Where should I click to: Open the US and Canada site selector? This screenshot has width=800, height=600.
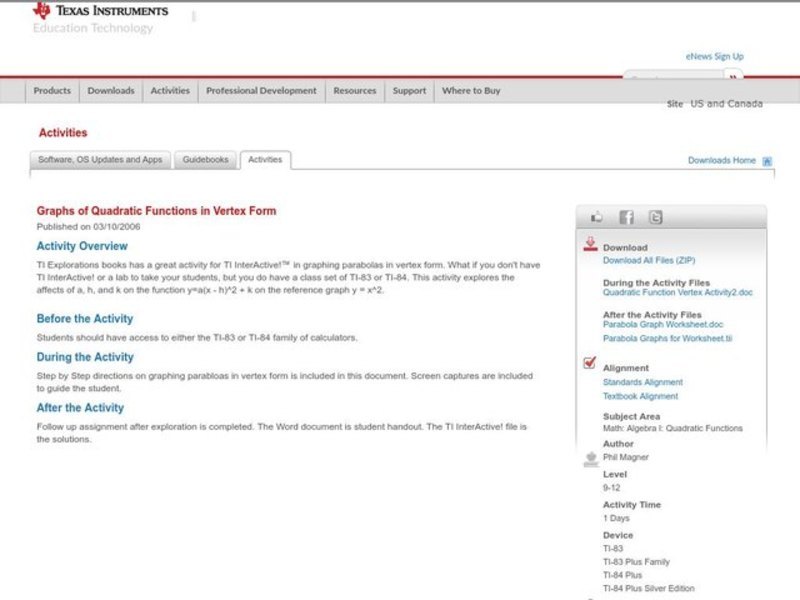726,104
